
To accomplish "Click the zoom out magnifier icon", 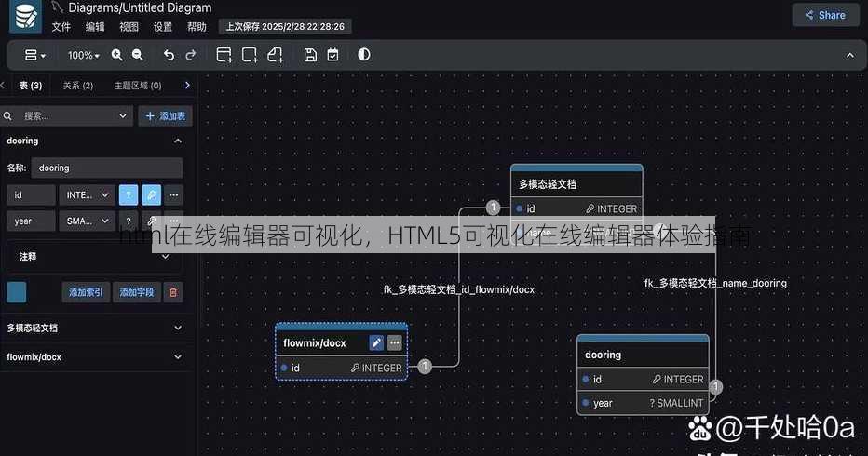I will click(x=137, y=55).
